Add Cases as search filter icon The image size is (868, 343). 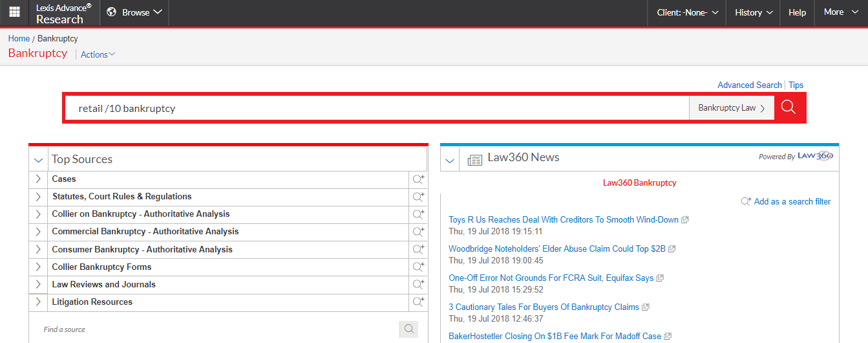tap(419, 179)
